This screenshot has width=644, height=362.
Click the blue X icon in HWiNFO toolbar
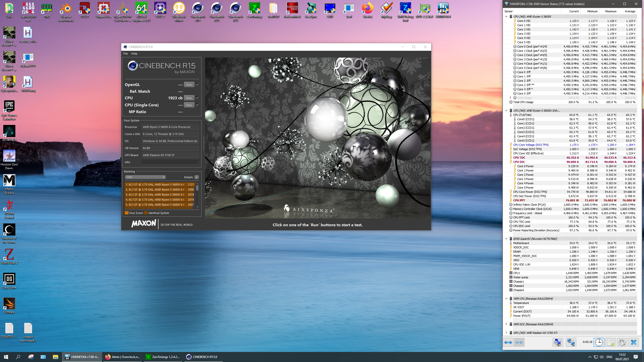633,342
